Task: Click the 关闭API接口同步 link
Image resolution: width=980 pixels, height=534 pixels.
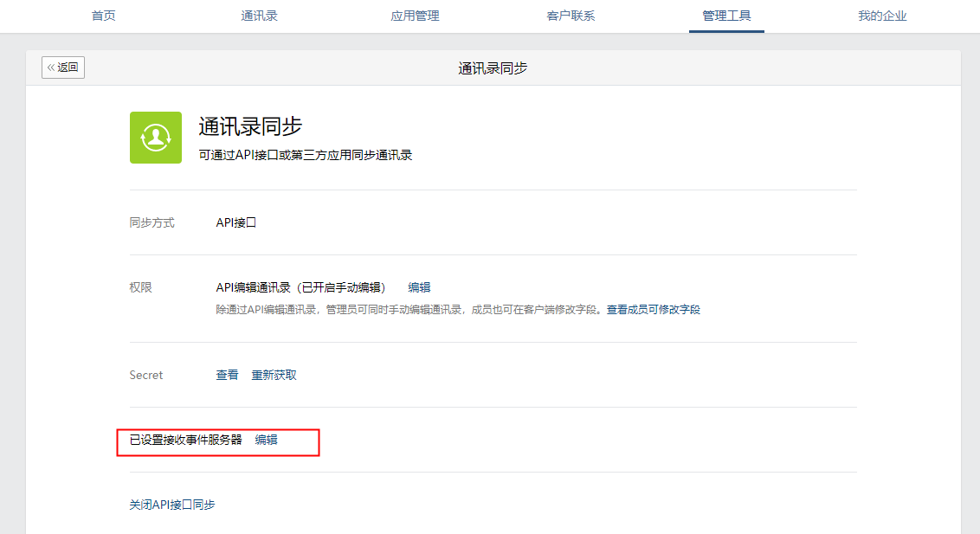Action: (x=172, y=505)
